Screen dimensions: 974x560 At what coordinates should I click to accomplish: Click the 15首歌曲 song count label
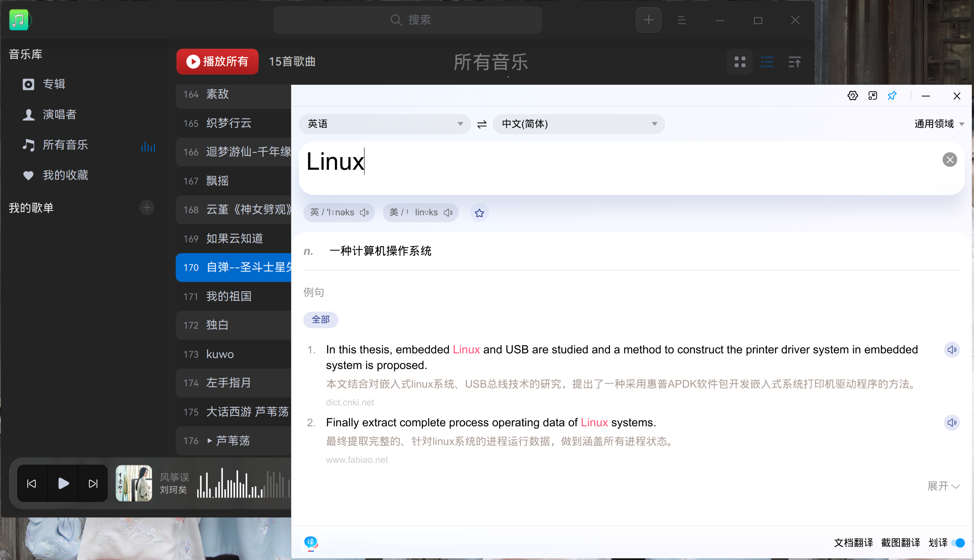pyautogui.click(x=292, y=62)
